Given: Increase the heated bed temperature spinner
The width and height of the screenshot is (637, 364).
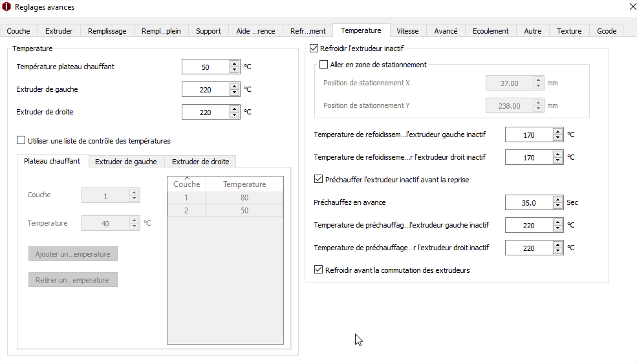Looking at the screenshot, I should (235, 63).
